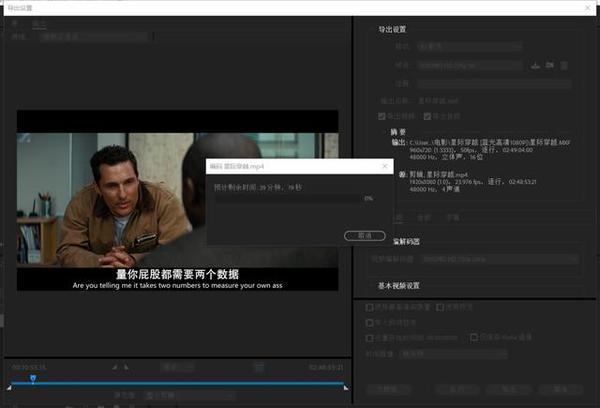Open the export Format dropdown
Image resolution: width=600 pixels, height=408 pixels.
470,47
